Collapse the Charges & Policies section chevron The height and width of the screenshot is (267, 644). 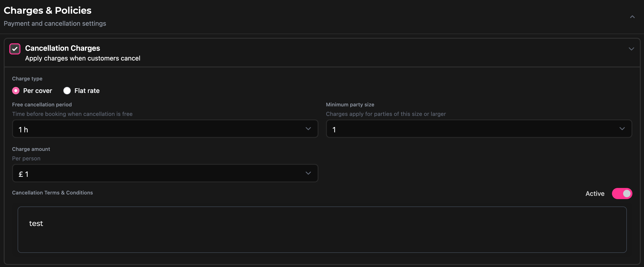click(x=632, y=17)
